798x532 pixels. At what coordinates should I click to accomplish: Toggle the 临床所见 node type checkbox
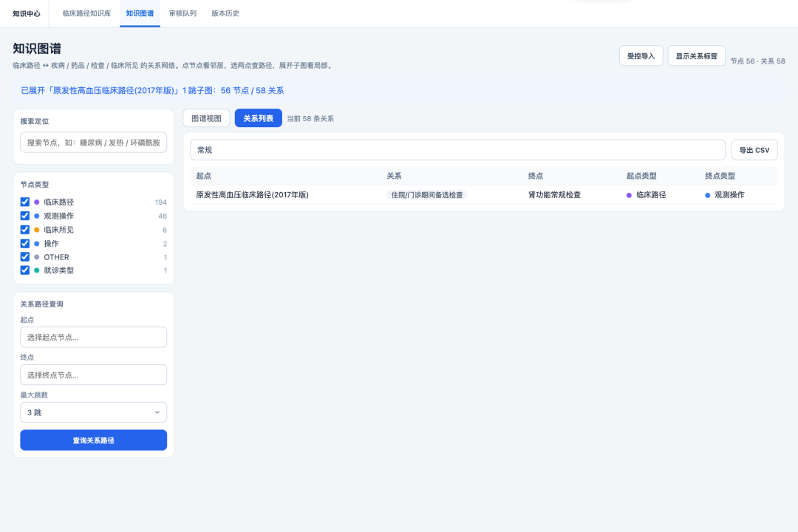coord(25,230)
